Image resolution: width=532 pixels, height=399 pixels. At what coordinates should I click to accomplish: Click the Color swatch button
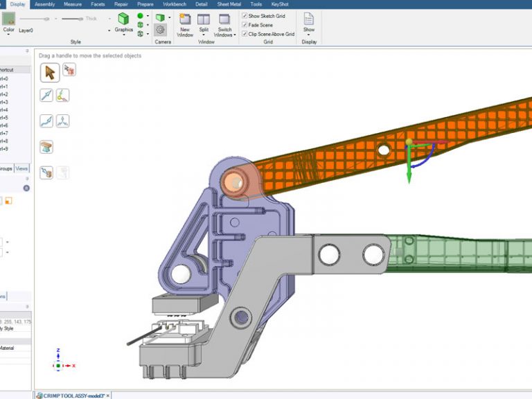(9, 19)
